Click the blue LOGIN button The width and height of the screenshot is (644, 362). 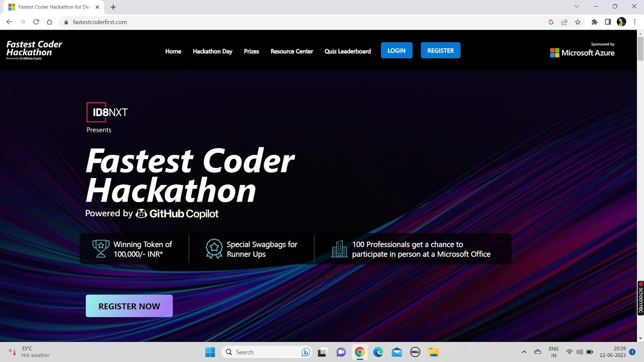tap(396, 51)
